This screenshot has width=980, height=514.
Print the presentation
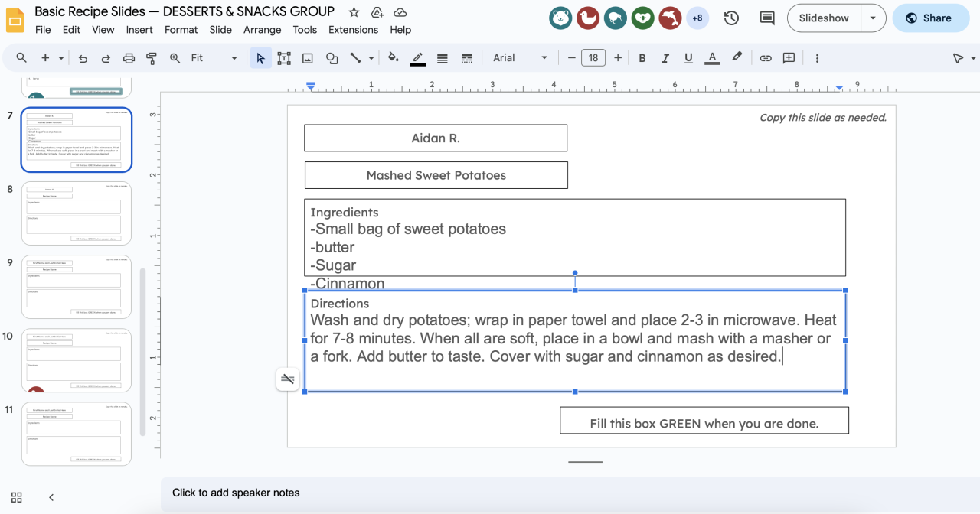tap(129, 58)
